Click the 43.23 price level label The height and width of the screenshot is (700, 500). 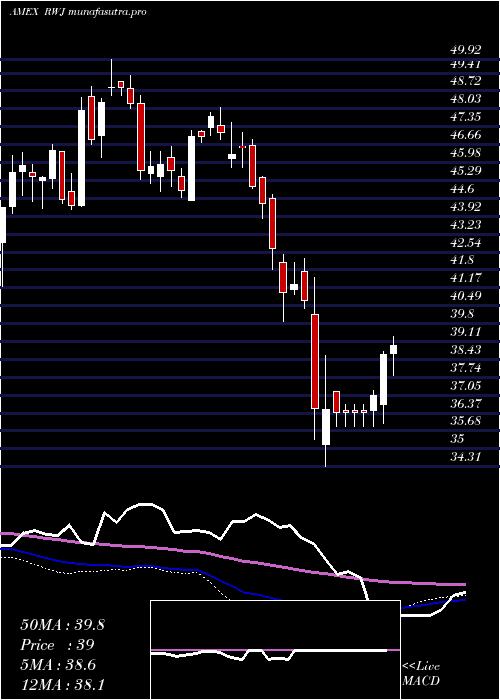466,224
